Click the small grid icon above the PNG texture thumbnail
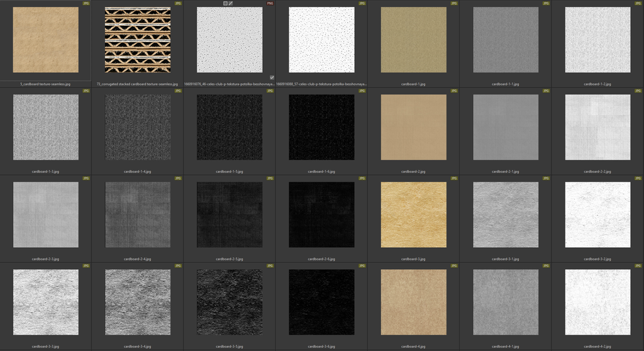This screenshot has height=351, width=644. [x=225, y=3]
